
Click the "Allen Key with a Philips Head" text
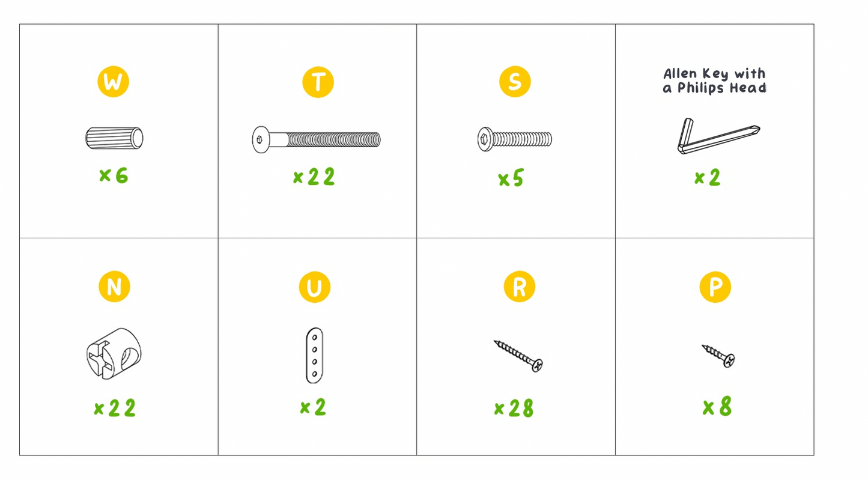(715, 81)
